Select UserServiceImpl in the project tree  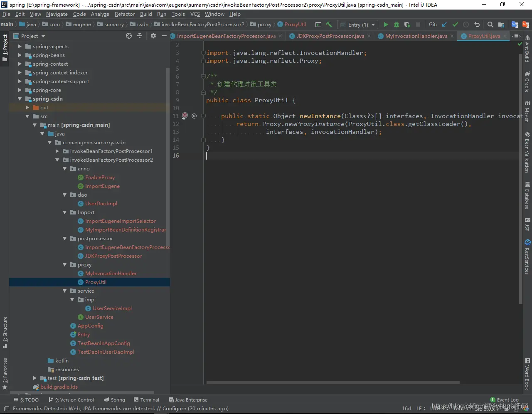112,308
